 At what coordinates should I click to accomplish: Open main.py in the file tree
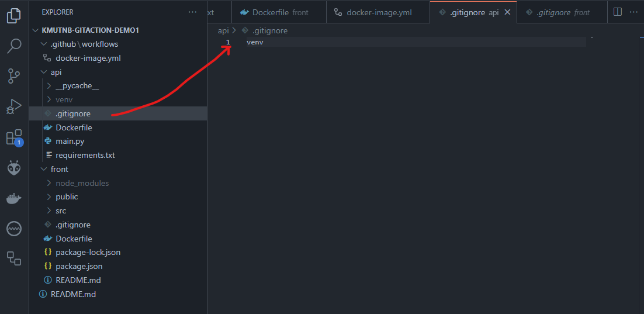(x=70, y=142)
